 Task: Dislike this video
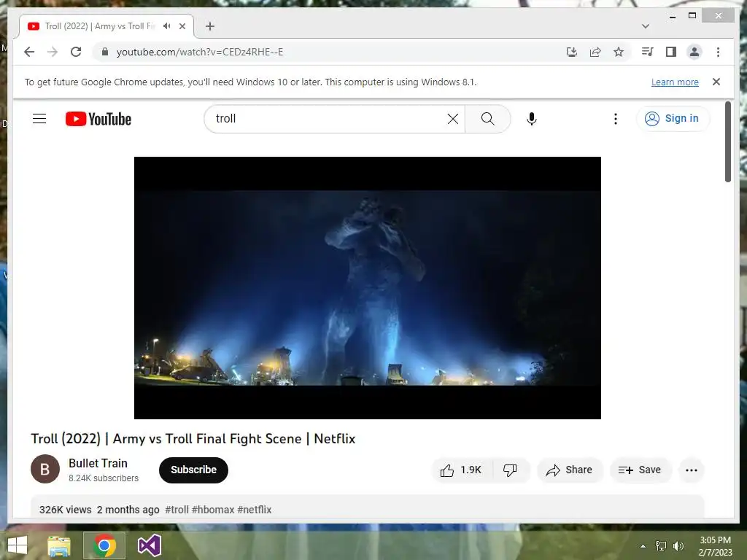click(x=511, y=470)
